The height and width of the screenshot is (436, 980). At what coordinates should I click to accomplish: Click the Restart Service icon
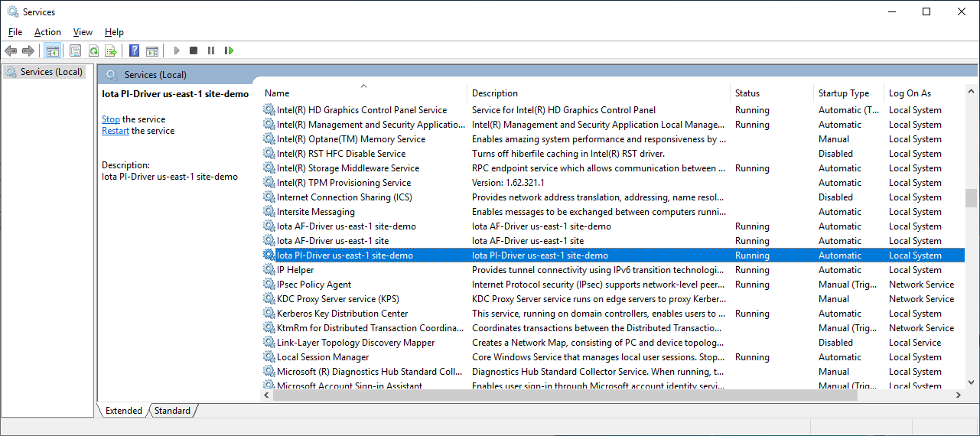[x=229, y=50]
